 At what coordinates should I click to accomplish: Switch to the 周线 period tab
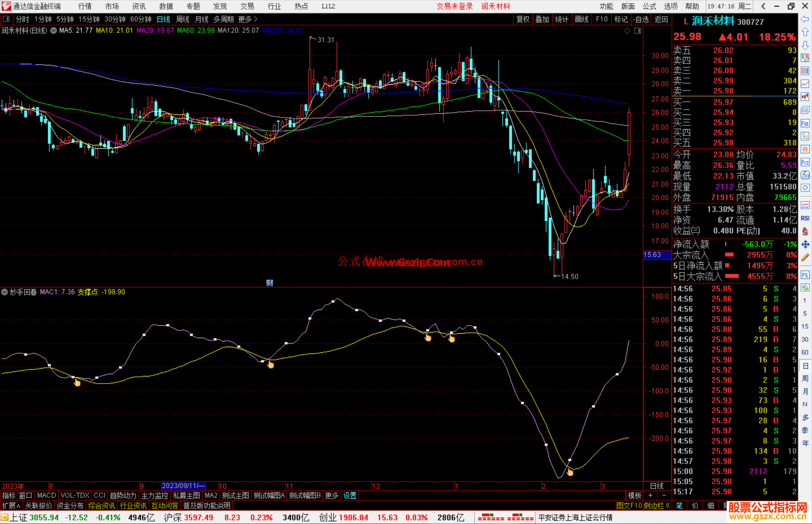pyautogui.click(x=183, y=19)
